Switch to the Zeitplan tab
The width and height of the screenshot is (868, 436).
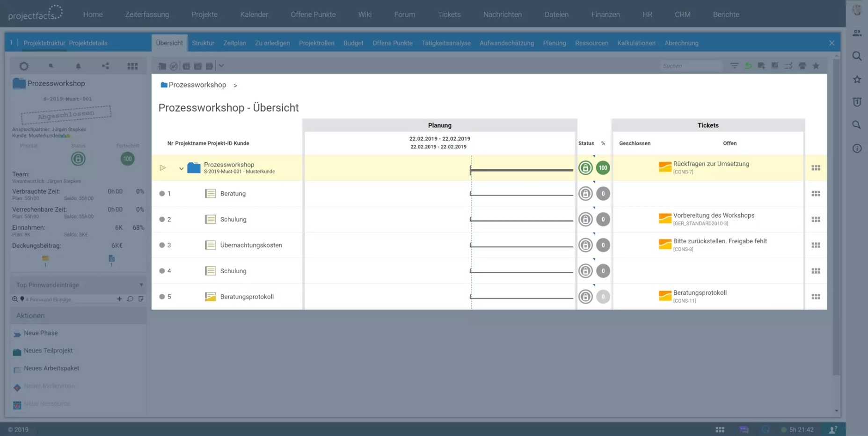coord(234,43)
